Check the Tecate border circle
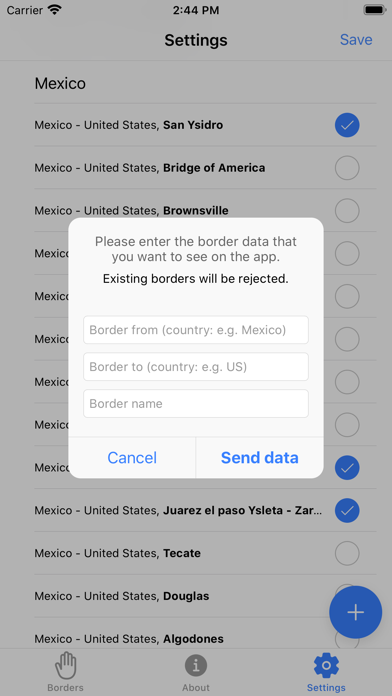Screen dimensions: 392x696 [347, 553]
